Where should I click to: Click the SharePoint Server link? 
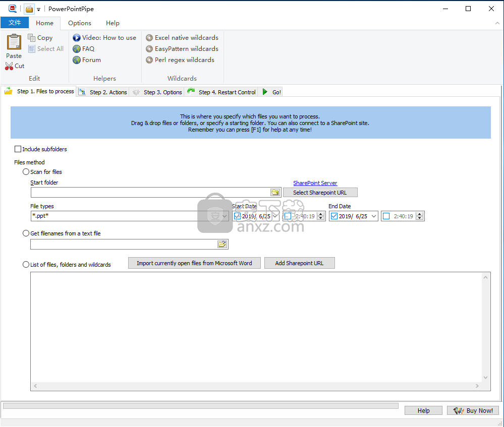tap(315, 183)
